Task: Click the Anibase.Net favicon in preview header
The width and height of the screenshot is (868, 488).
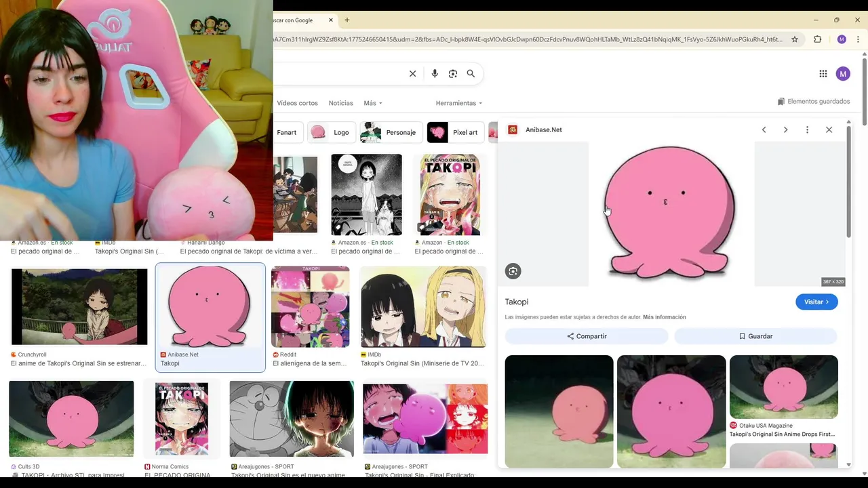Action: [513, 129]
